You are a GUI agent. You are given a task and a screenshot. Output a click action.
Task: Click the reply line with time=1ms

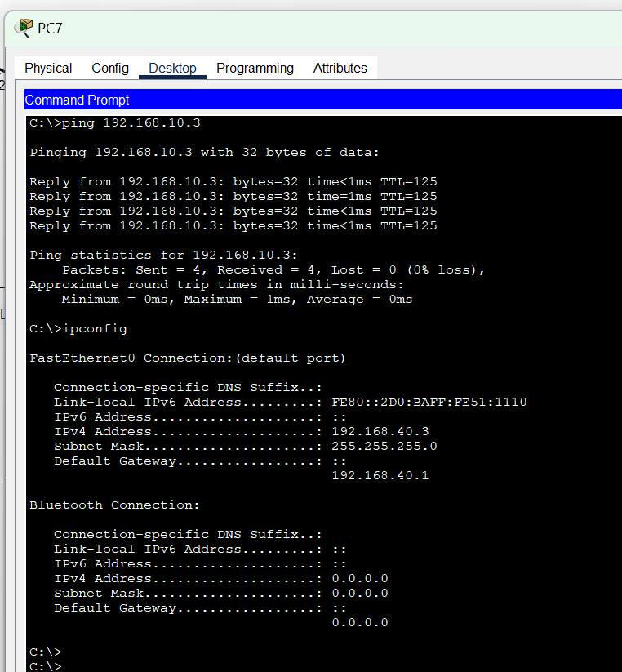click(x=233, y=196)
